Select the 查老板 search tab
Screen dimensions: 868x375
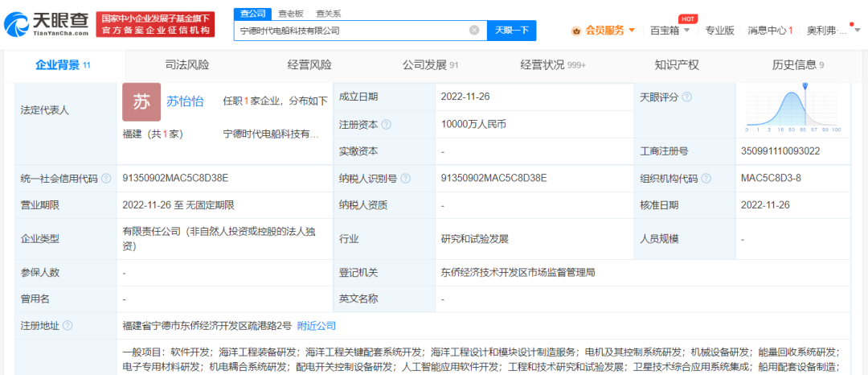point(291,13)
